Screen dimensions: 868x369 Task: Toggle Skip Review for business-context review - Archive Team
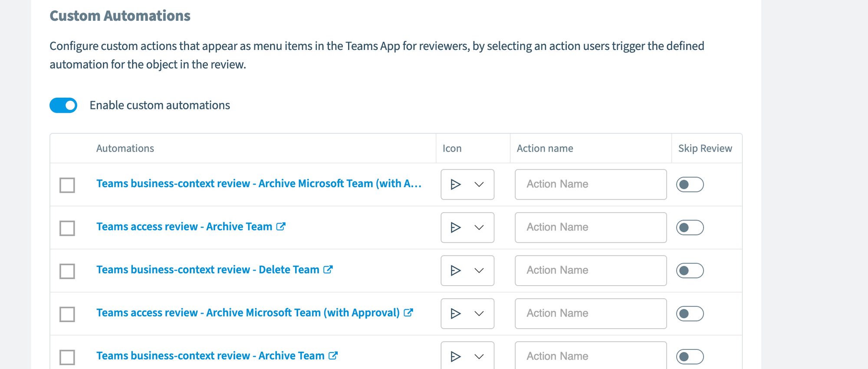[690, 356]
